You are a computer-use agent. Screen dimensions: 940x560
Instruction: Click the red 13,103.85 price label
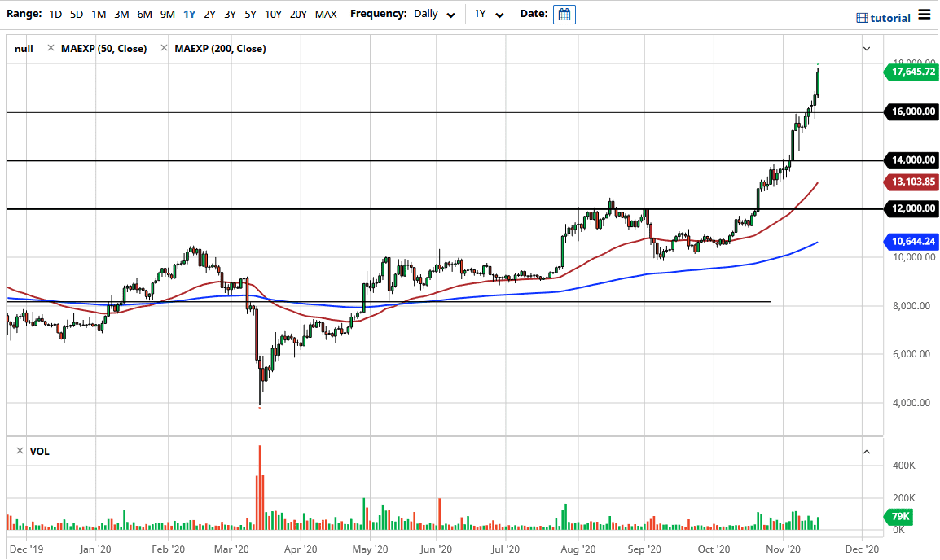click(x=911, y=182)
